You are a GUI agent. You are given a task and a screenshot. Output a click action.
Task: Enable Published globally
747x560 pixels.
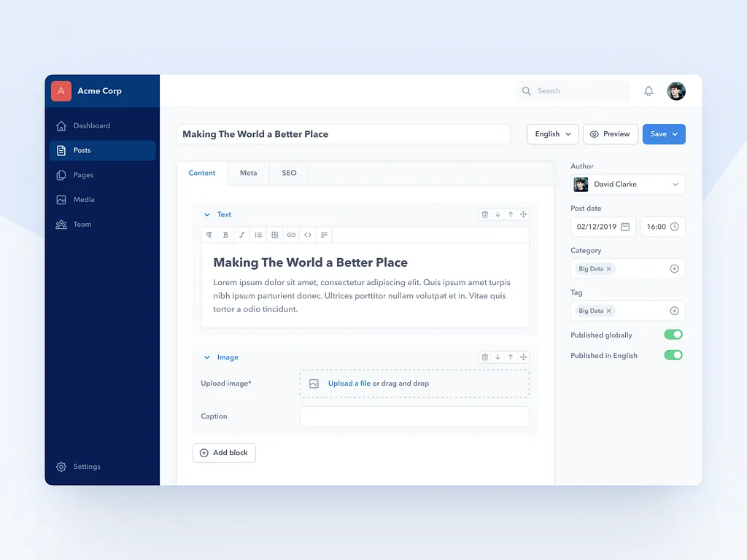click(673, 334)
